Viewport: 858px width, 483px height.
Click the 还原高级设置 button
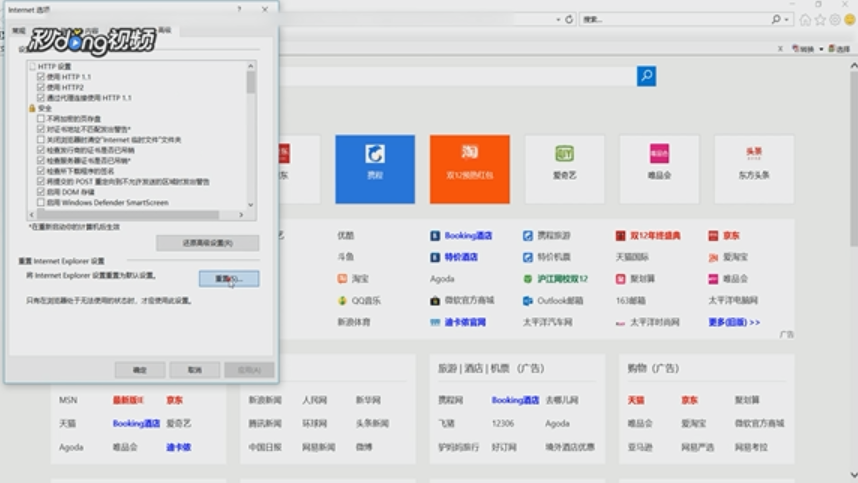click(207, 243)
